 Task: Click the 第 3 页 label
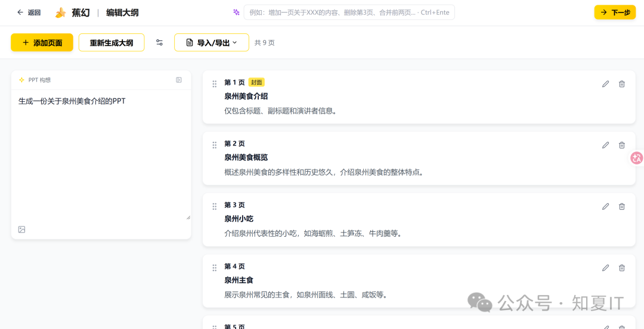pos(234,205)
